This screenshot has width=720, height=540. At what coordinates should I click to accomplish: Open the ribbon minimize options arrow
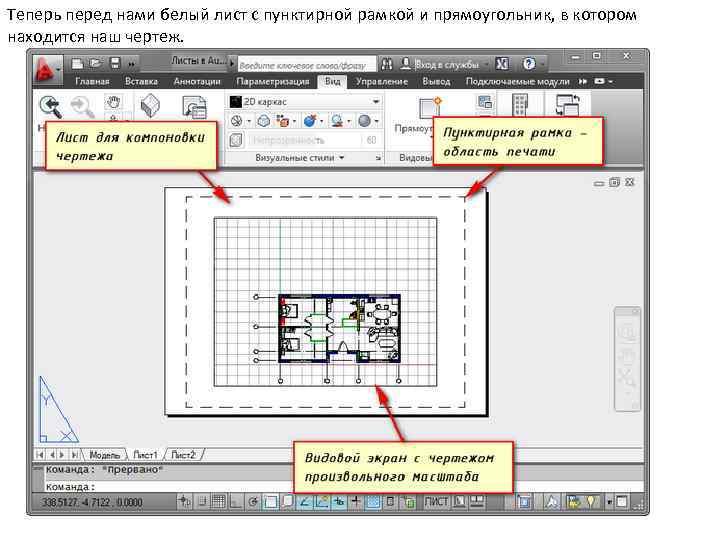tap(611, 82)
